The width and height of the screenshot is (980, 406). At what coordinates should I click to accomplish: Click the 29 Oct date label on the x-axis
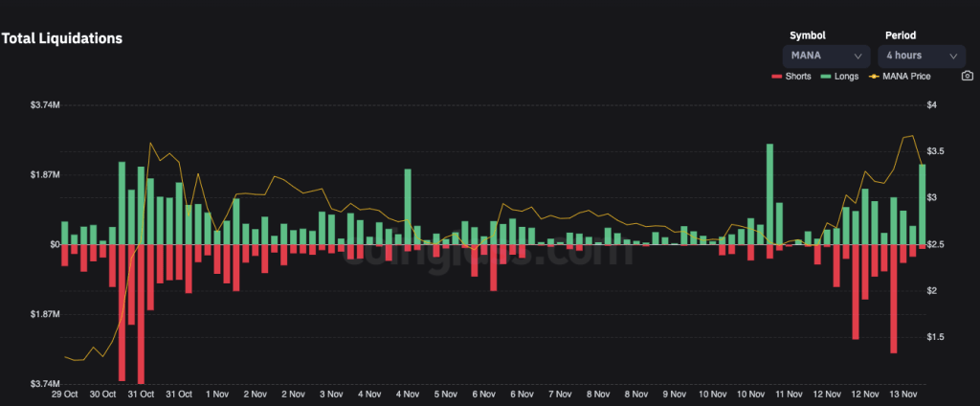coord(64,394)
